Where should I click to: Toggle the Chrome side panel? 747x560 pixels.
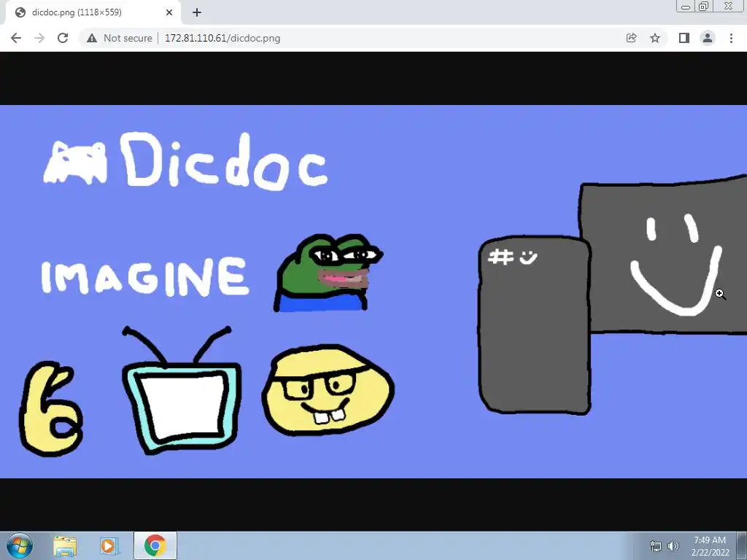tap(684, 38)
